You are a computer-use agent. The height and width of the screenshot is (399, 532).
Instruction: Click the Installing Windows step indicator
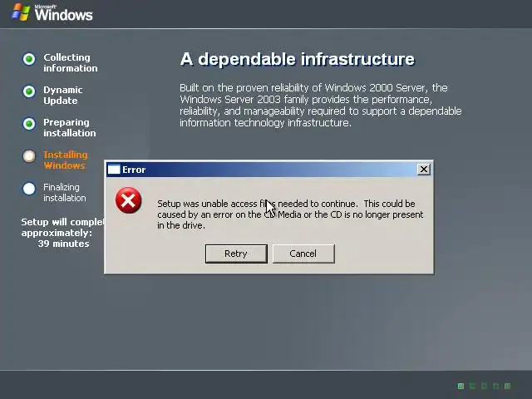[29, 156]
